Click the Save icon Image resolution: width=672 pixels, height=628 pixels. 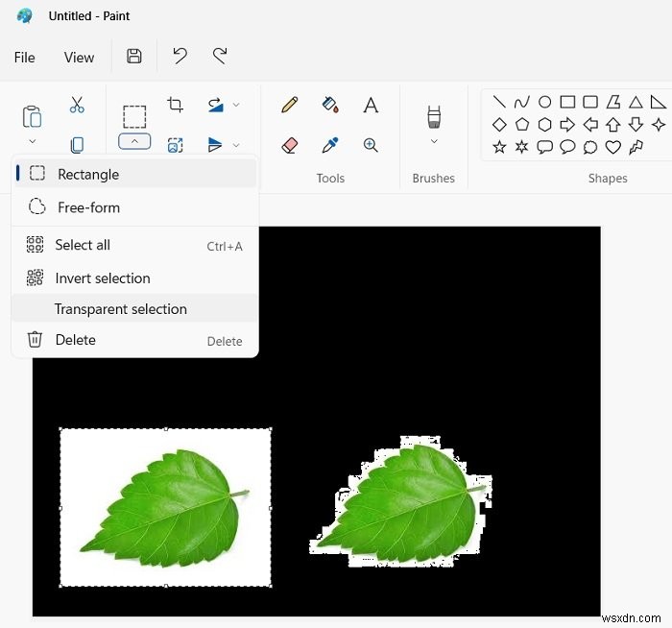134,57
